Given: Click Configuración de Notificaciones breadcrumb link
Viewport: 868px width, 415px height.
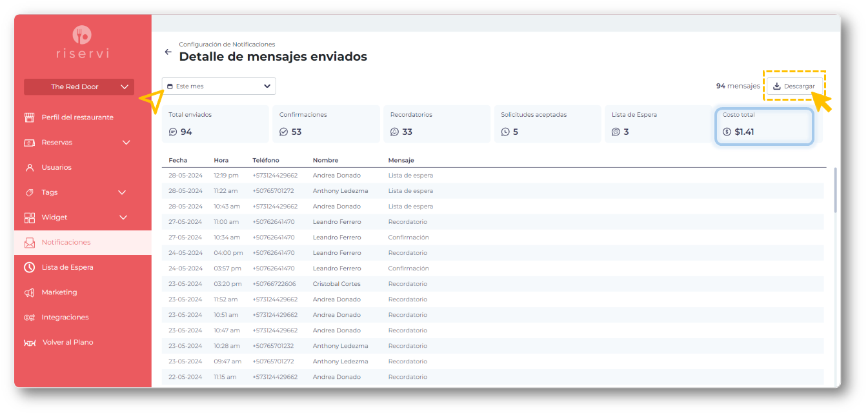Looking at the screenshot, I should (x=227, y=45).
